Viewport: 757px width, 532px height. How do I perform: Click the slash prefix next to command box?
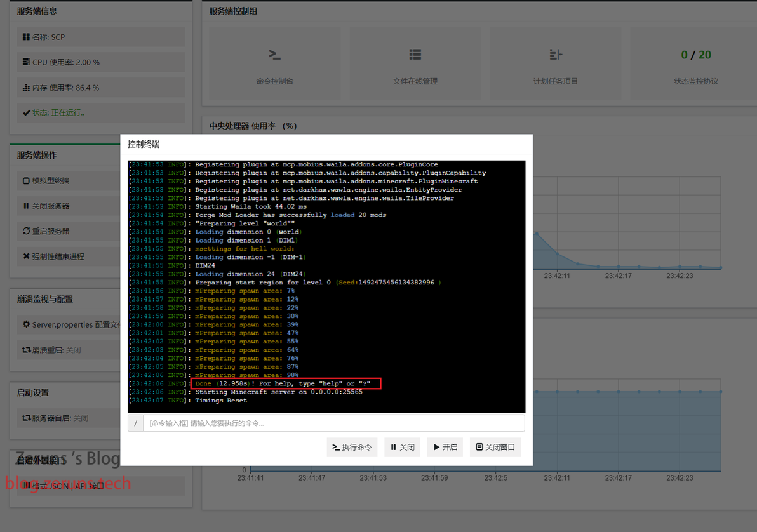click(x=136, y=423)
